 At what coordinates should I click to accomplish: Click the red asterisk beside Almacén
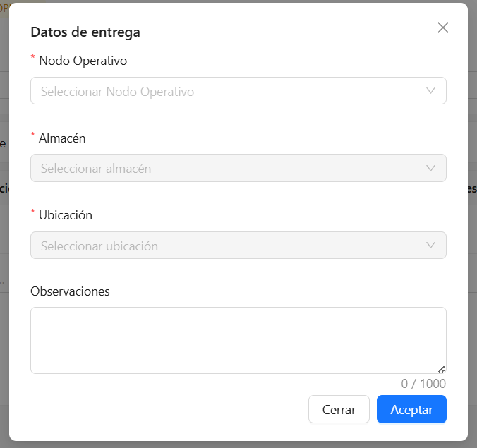33,135
